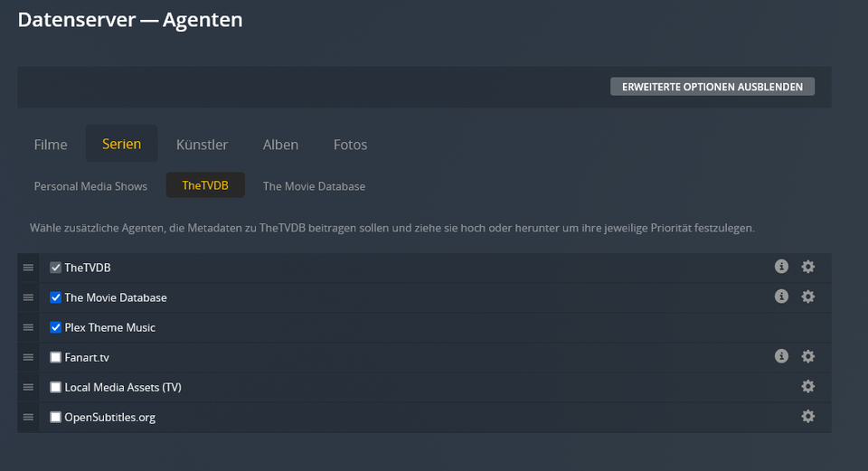Click Erweiterte Optionen Ausblenden button
Screen dimensions: 868x471
coord(712,87)
